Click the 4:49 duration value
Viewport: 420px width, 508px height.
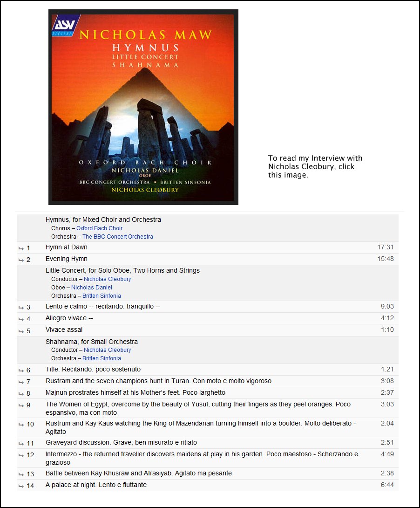click(x=387, y=454)
